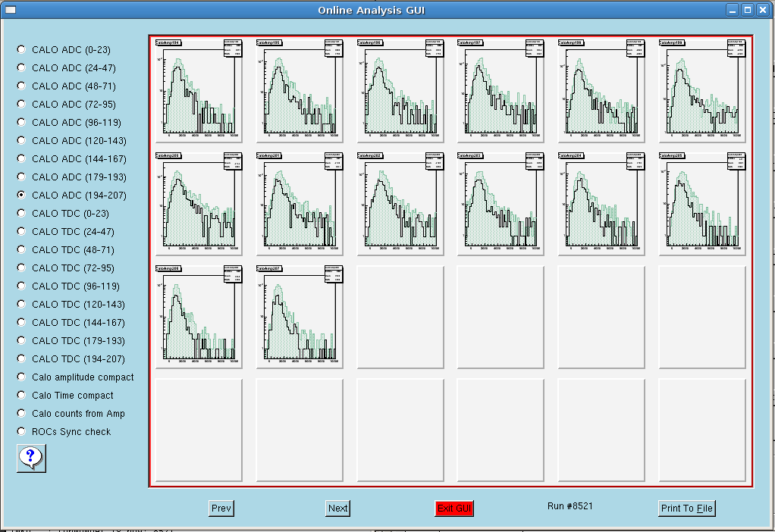The height and width of the screenshot is (532, 775).
Task: Click the CaloAmp198 histogram
Action: pyautogui.click(x=601, y=91)
